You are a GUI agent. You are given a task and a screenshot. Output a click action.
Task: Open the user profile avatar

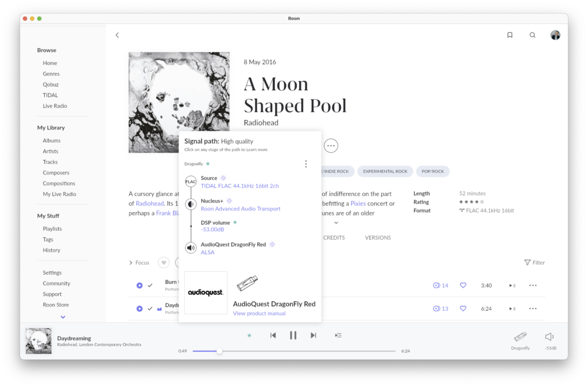pyautogui.click(x=555, y=35)
